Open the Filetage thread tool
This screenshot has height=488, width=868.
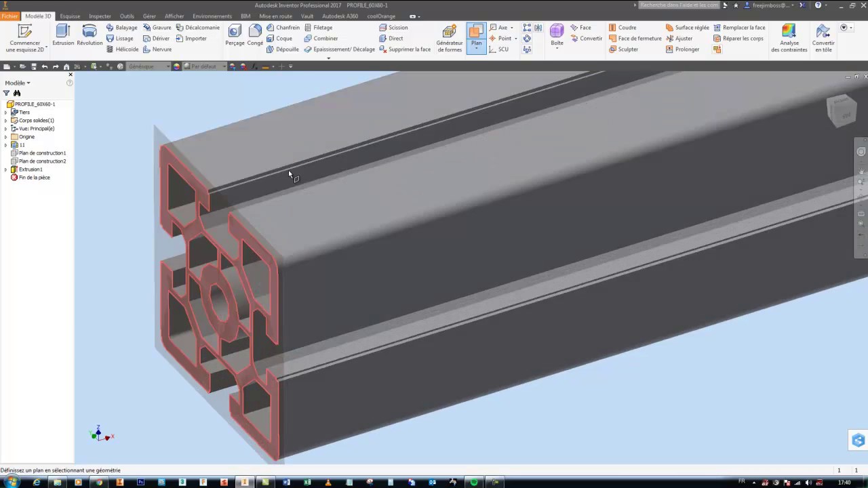318,28
